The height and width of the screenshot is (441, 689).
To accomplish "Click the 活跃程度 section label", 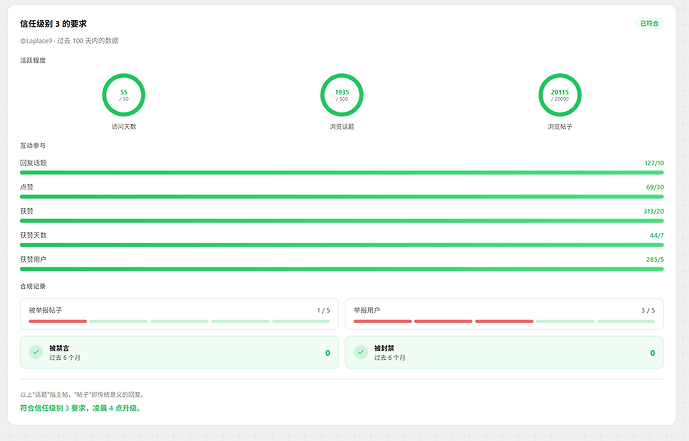I will [33, 60].
